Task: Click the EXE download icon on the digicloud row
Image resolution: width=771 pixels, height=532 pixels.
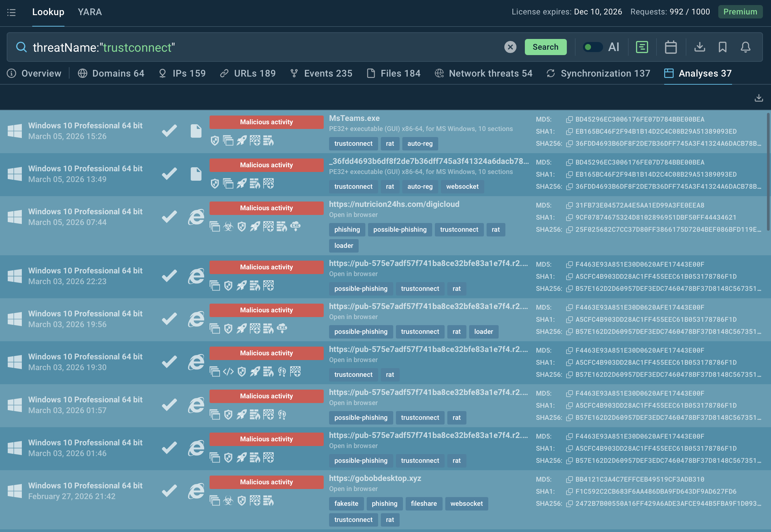Action: click(296, 227)
